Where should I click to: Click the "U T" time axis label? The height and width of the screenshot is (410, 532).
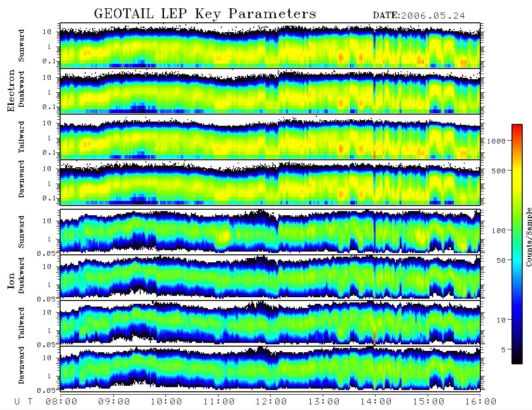23,402
